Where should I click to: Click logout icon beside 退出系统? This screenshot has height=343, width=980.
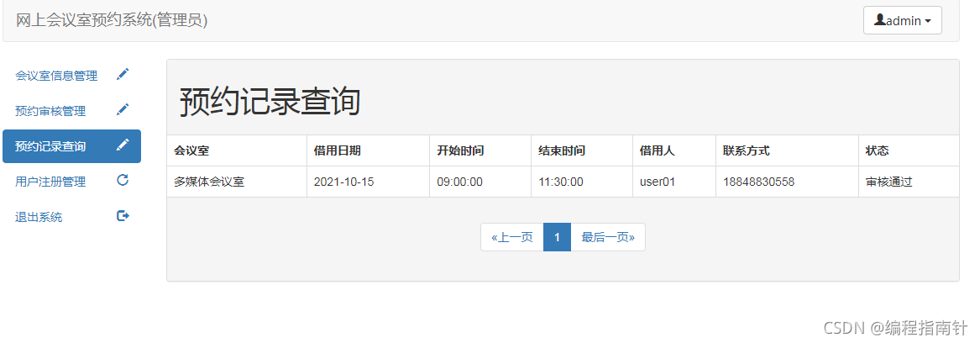[123, 216]
